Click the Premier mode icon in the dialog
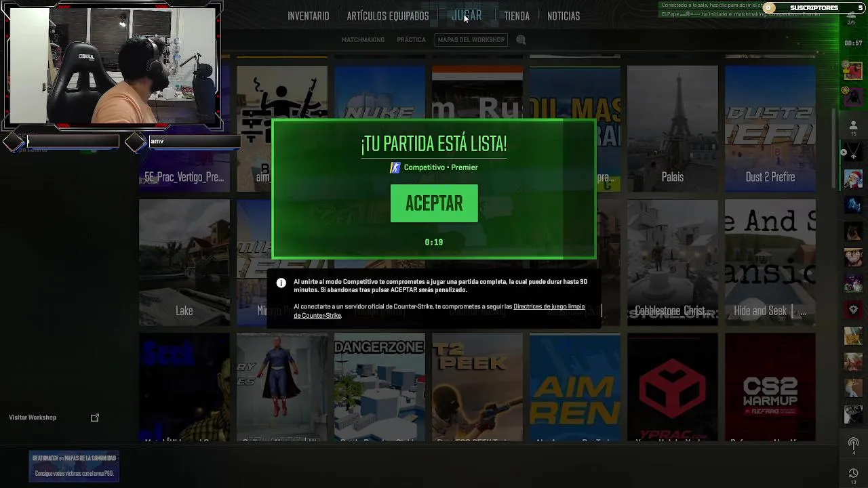This screenshot has width=868, height=488. tap(395, 167)
